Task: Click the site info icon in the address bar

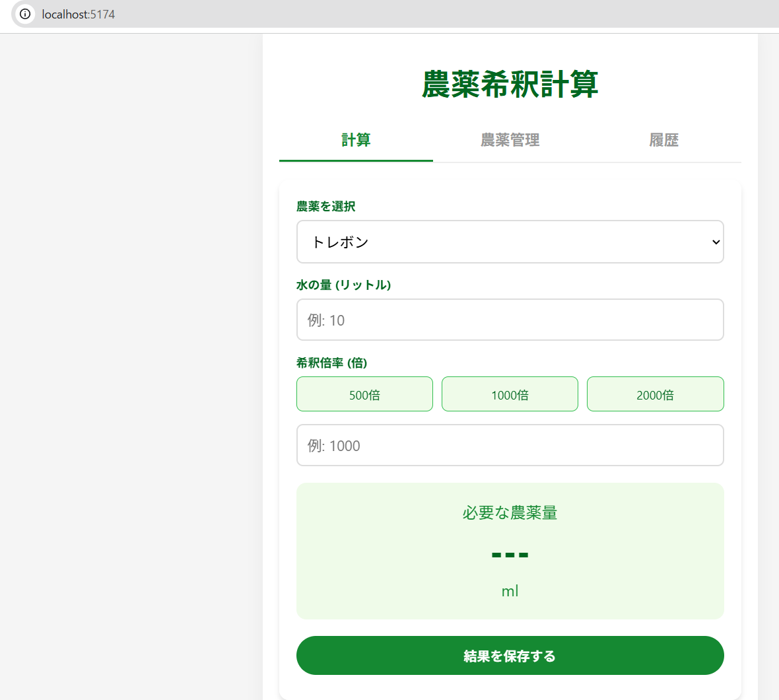Action: click(24, 13)
